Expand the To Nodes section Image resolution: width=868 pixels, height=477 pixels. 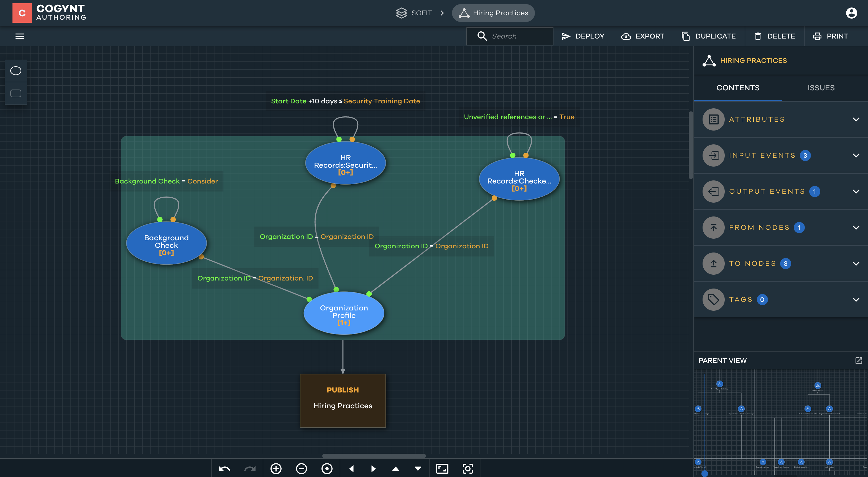coord(856,264)
